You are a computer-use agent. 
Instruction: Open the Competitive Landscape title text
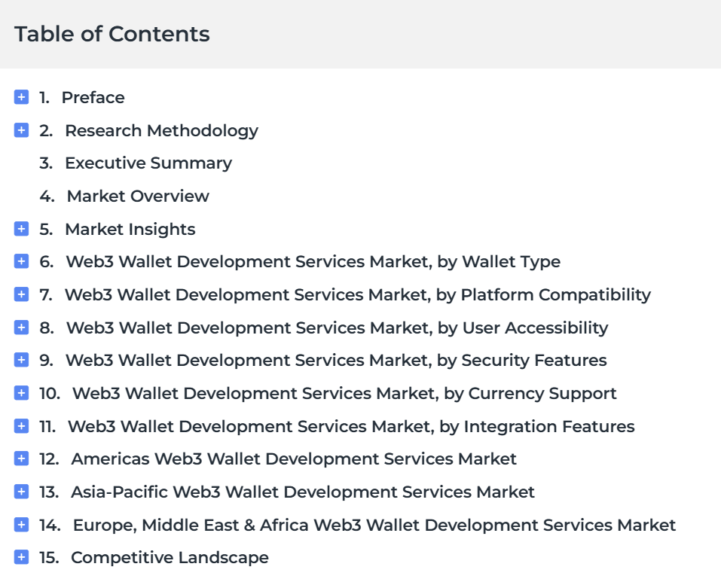coord(170,558)
